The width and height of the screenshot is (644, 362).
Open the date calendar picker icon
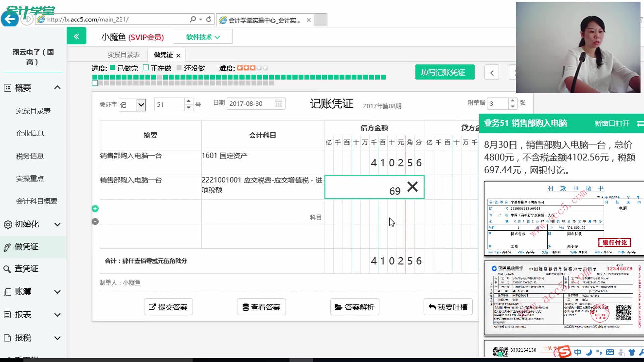pyautogui.click(x=278, y=103)
